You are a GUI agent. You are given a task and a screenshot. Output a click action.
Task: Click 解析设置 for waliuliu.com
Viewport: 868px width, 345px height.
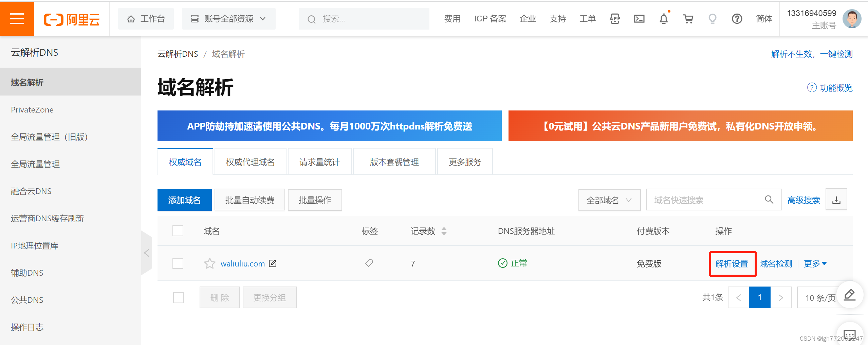(732, 264)
